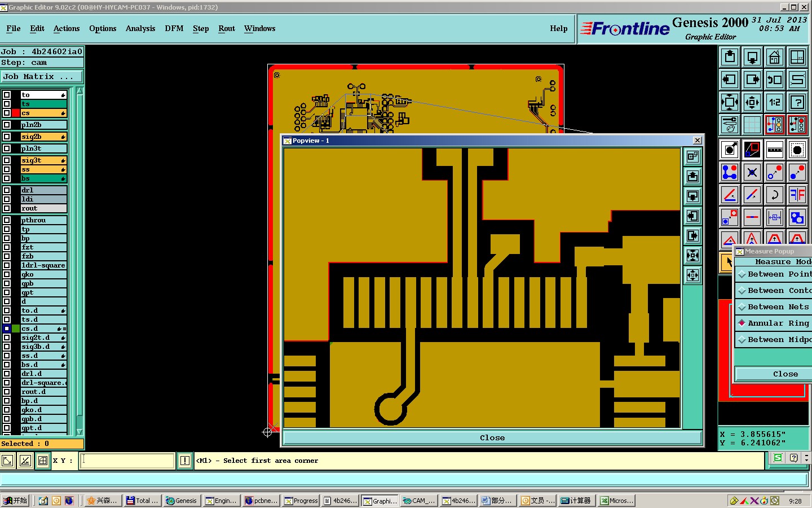Click the Job Matrix button
This screenshot has width=812, height=508.
coord(42,76)
